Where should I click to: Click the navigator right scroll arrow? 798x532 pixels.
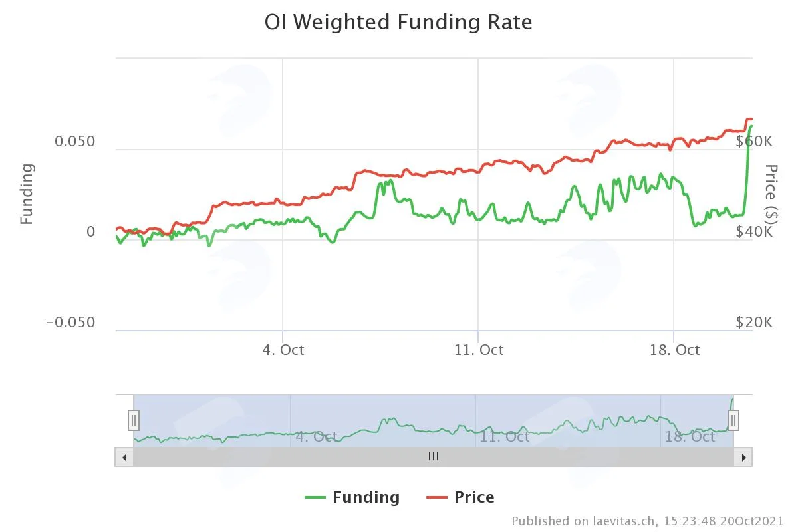click(744, 457)
